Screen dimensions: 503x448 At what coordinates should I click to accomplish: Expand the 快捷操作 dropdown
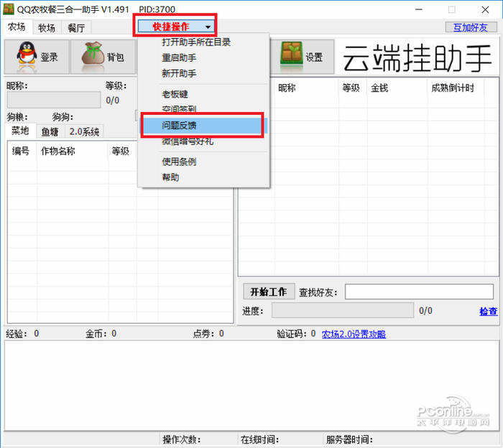tap(175, 27)
